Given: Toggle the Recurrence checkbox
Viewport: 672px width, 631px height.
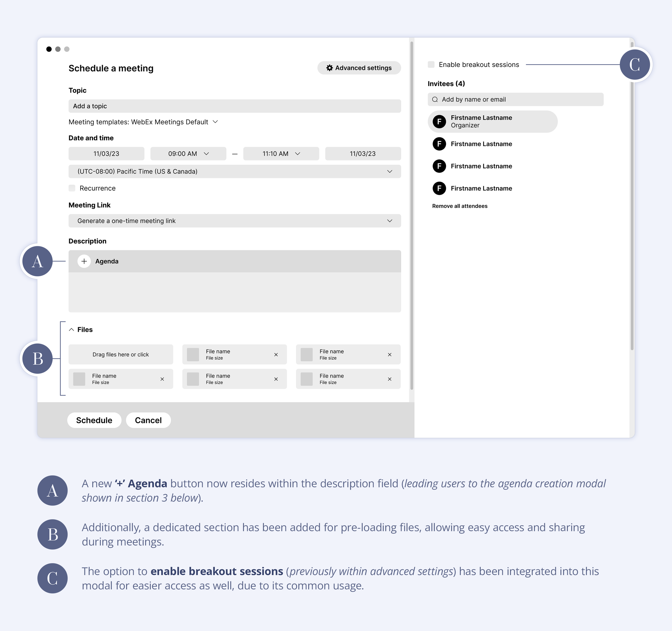Looking at the screenshot, I should (72, 188).
